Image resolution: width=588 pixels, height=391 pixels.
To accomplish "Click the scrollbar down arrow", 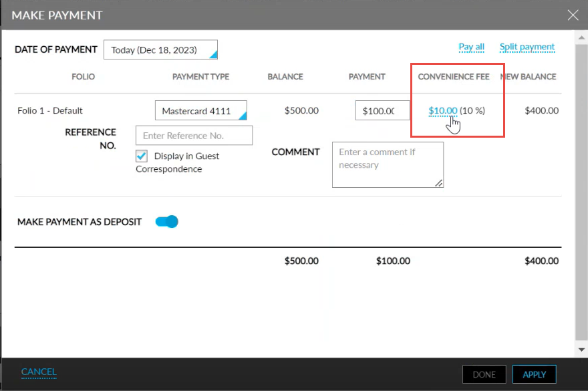I will pos(581,350).
